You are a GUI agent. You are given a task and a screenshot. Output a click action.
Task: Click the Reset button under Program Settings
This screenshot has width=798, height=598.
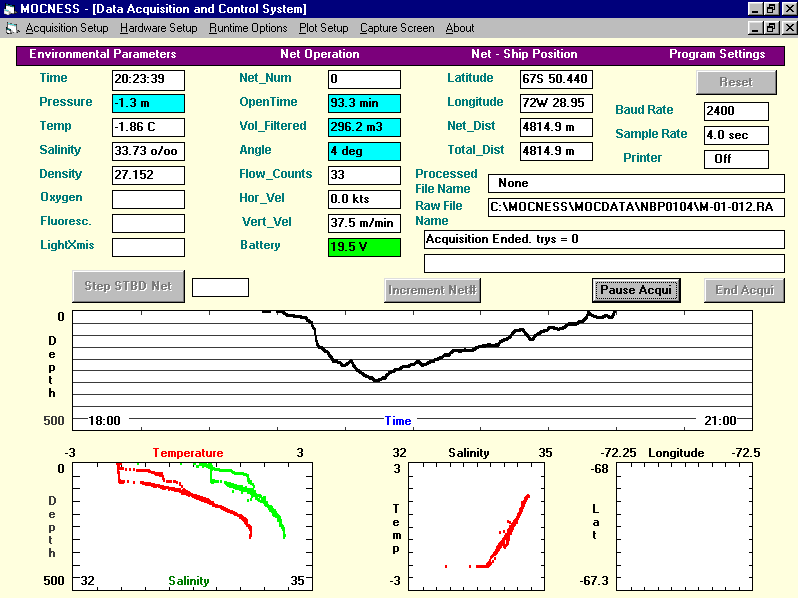coord(736,82)
